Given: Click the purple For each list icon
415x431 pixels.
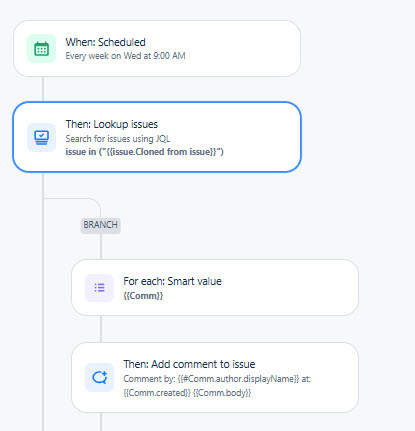Looking at the screenshot, I should [x=99, y=288].
